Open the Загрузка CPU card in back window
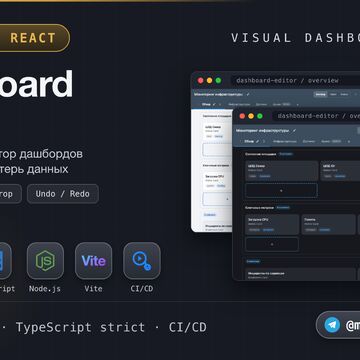 point(217,180)
